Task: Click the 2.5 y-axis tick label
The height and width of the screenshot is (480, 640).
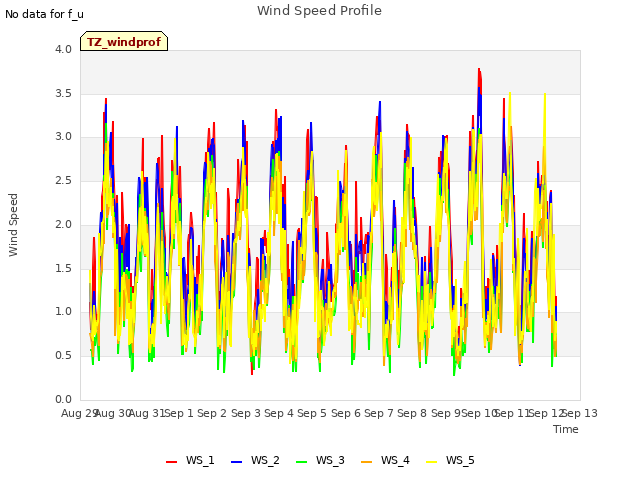Action: (63, 180)
